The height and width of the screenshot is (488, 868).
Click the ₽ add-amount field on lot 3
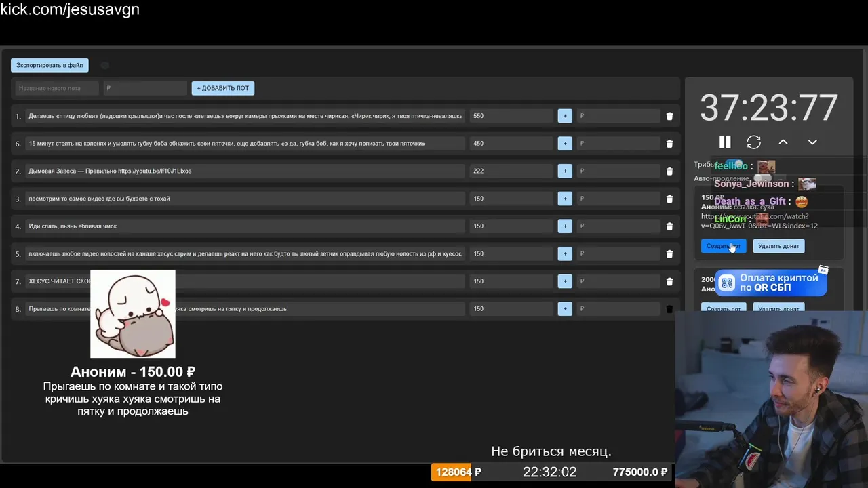tap(618, 199)
